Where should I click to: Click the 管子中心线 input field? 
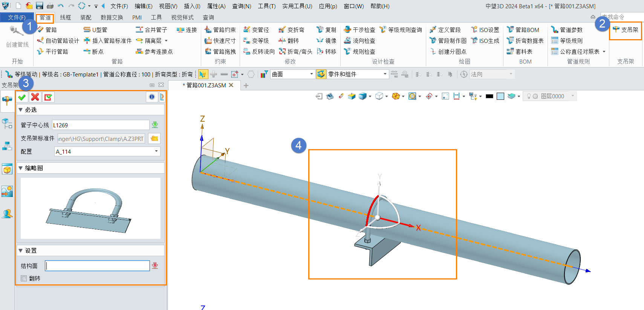pos(101,125)
